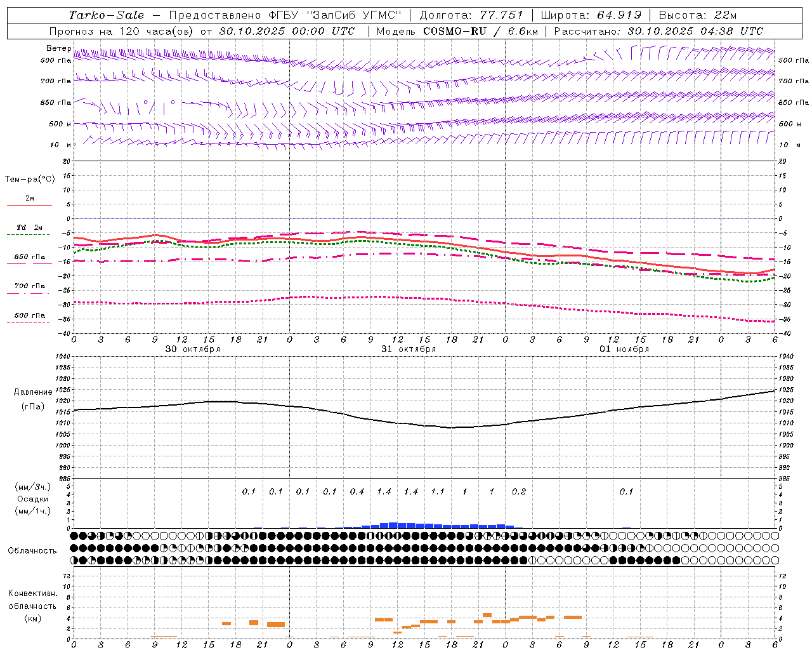The image size is (812, 650).
Task: Click the 10 м wind level label on left
Action: pyautogui.click(x=61, y=145)
